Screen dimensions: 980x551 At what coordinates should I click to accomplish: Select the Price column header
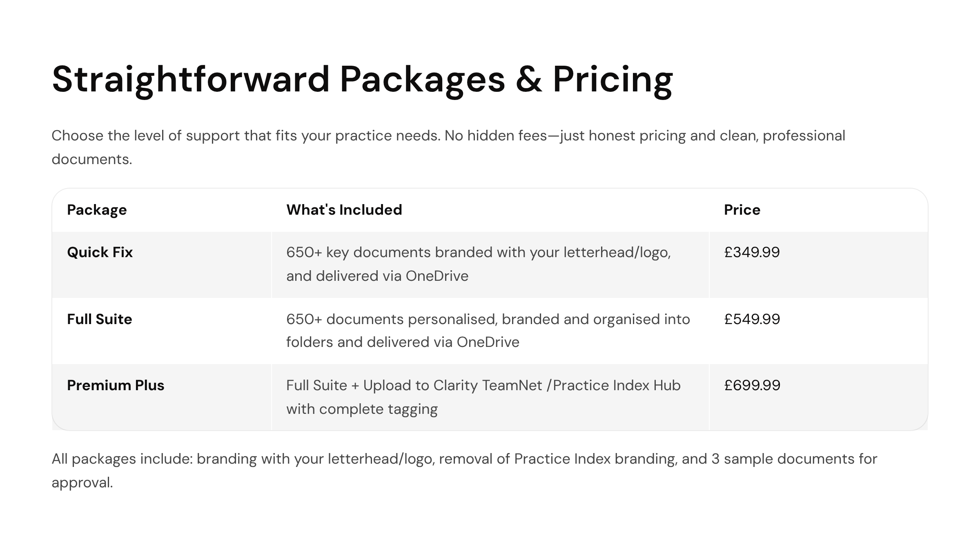742,210
